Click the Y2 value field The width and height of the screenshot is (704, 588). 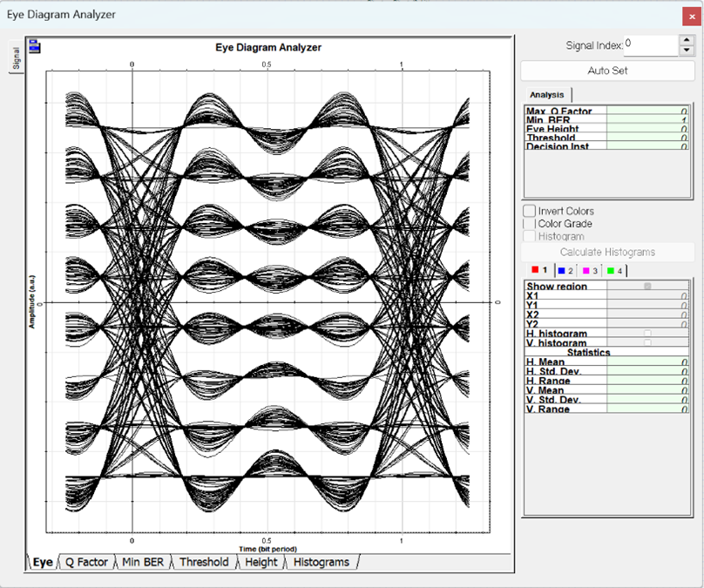647,324
